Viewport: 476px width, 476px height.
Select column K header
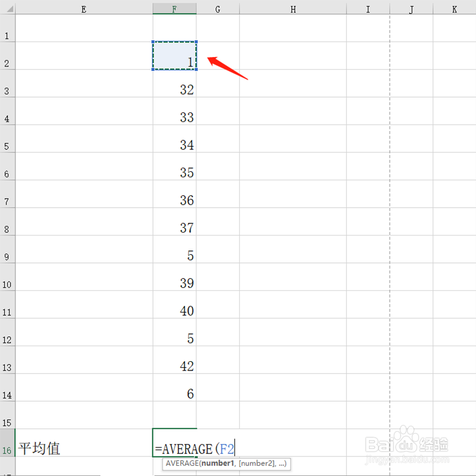click(x=455, y=9)
